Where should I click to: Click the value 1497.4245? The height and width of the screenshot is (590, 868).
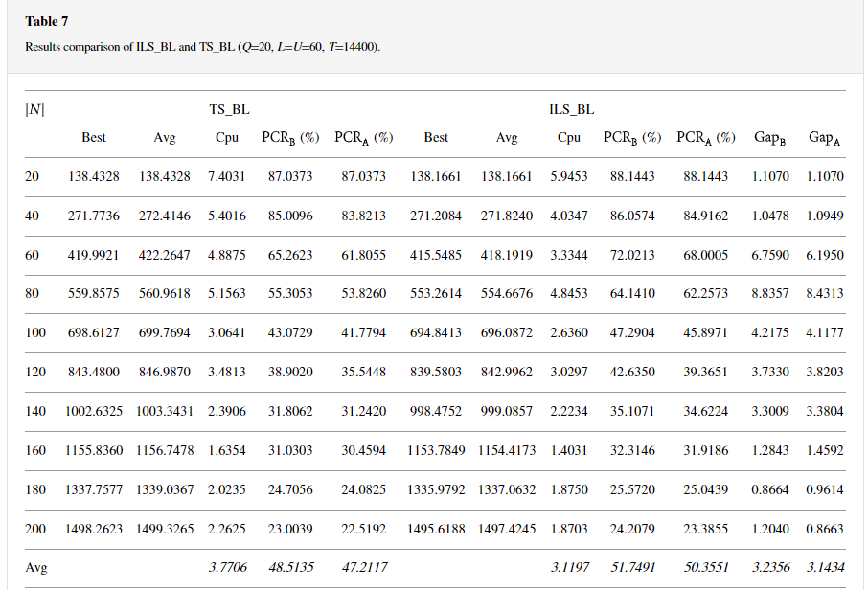coord(507,529)
